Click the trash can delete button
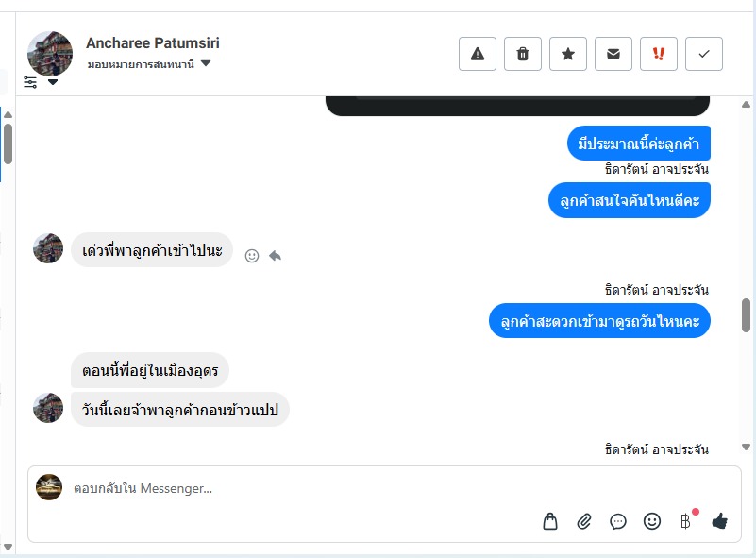756x558 pixels. (x=523, y=54)
